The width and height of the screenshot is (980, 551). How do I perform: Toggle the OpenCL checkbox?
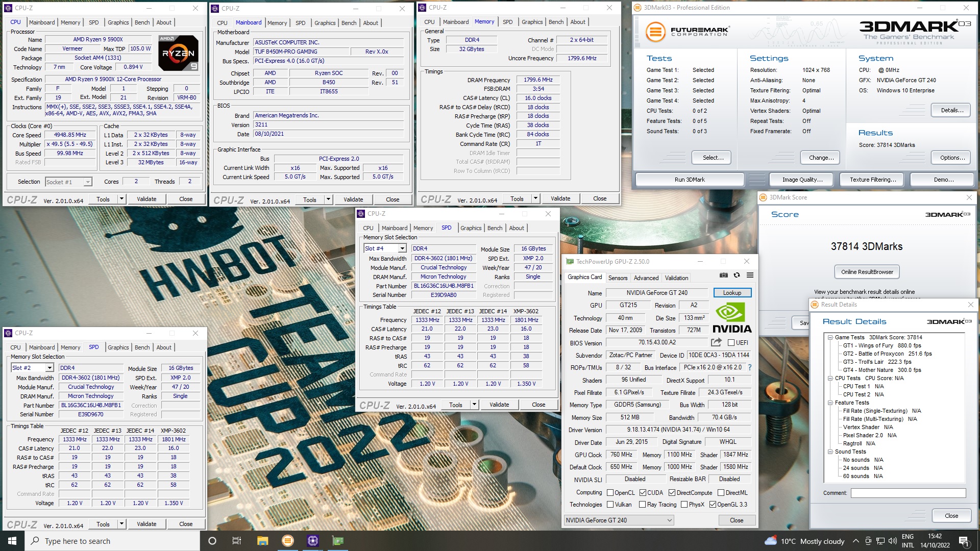pyautogui.click(x=610, y=493)
